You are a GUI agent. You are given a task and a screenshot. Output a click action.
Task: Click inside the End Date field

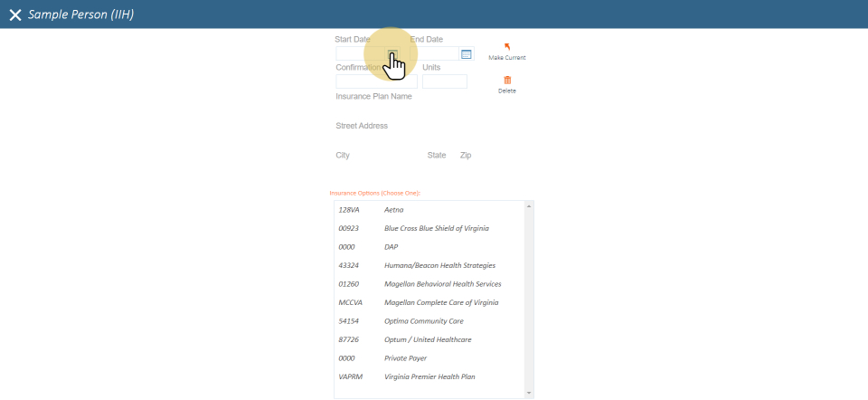[434, 54]
